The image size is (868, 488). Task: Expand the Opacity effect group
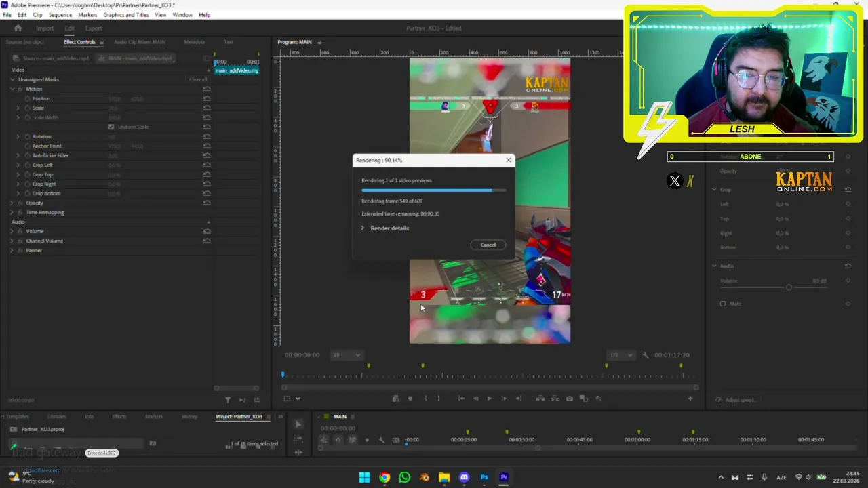(x=12, y=203)
